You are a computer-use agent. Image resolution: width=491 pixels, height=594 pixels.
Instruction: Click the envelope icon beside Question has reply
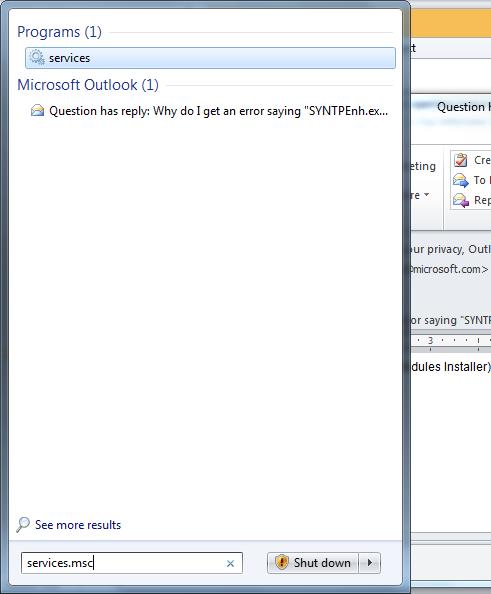click(x=37, y=111)
